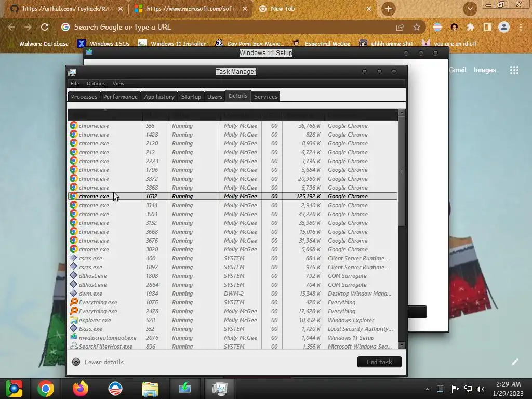
Task: Open Google Chrome from the taskbar
Action: pos(46,389)
